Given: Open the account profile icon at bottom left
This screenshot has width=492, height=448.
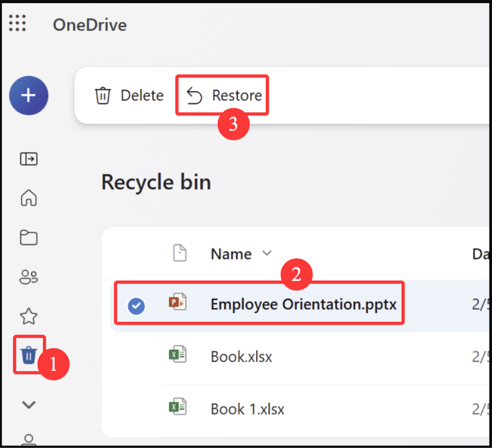Looking at the screenshot, I should point(29,440).
